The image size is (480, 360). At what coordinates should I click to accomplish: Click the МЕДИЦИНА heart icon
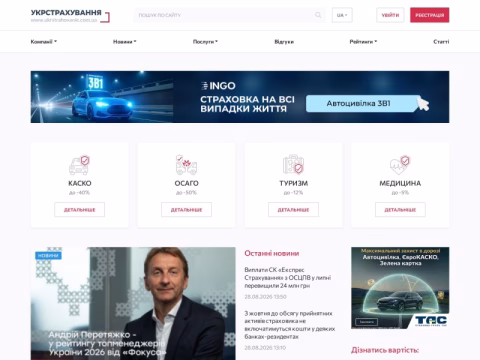tap(400, 165)
